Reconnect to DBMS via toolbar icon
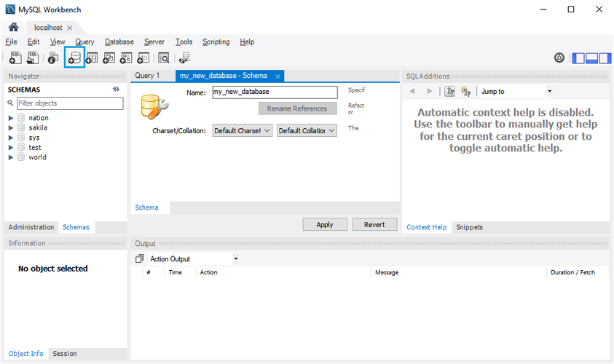Viewport: 614px width, 364px height. point(184,58)
